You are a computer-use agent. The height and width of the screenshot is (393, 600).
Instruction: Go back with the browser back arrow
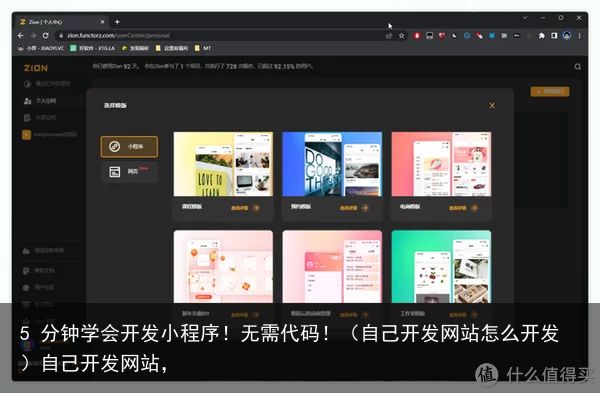[x=21, y=35]
